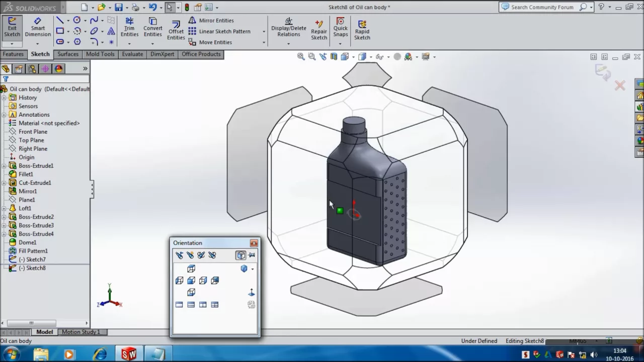
Task: Open Smart Dimension dropdown arrow
Action: tap(37, 44)
